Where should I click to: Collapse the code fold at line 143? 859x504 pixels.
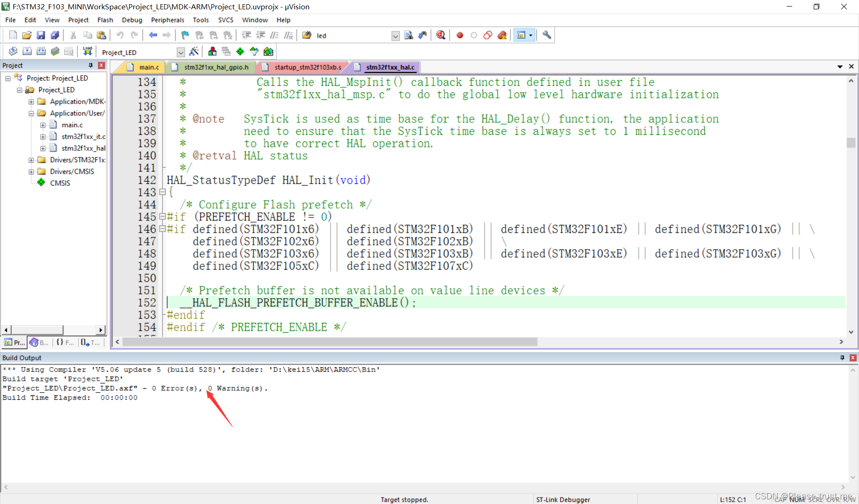click(x=162, y=192)
